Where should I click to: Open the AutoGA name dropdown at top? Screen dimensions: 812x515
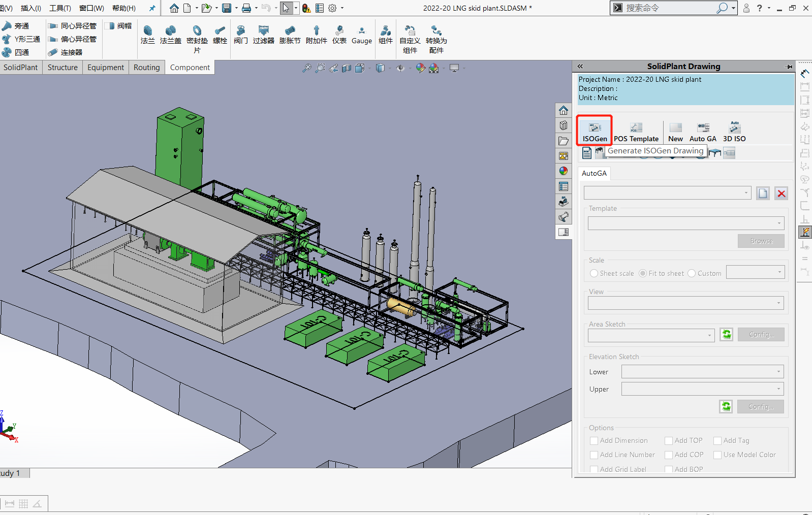667,192
